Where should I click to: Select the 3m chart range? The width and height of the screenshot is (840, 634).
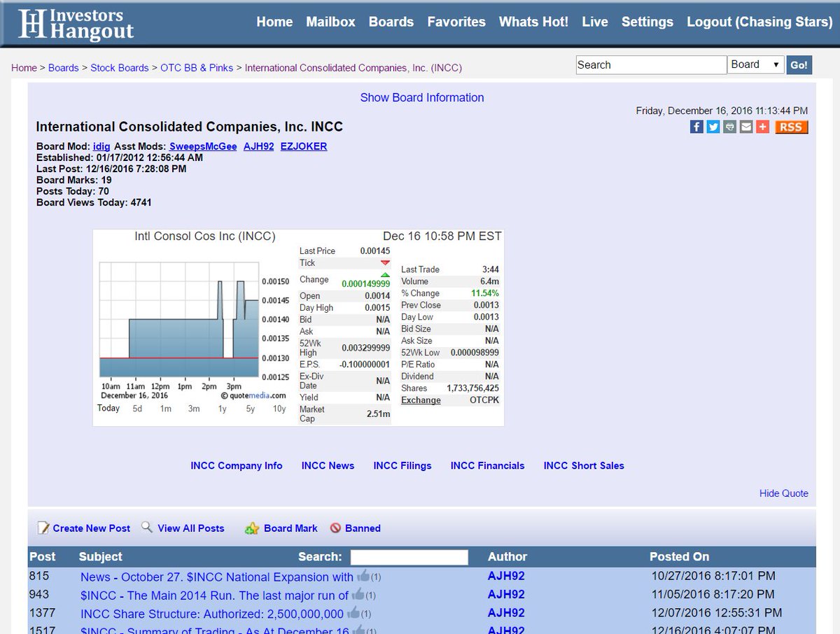[194, 409]
